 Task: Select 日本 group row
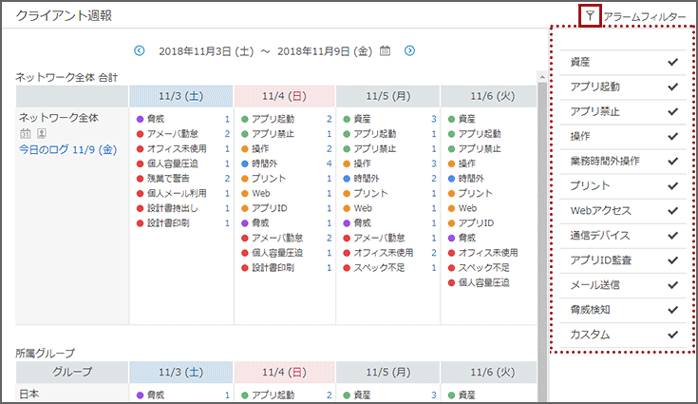click(x=29, y=394)
